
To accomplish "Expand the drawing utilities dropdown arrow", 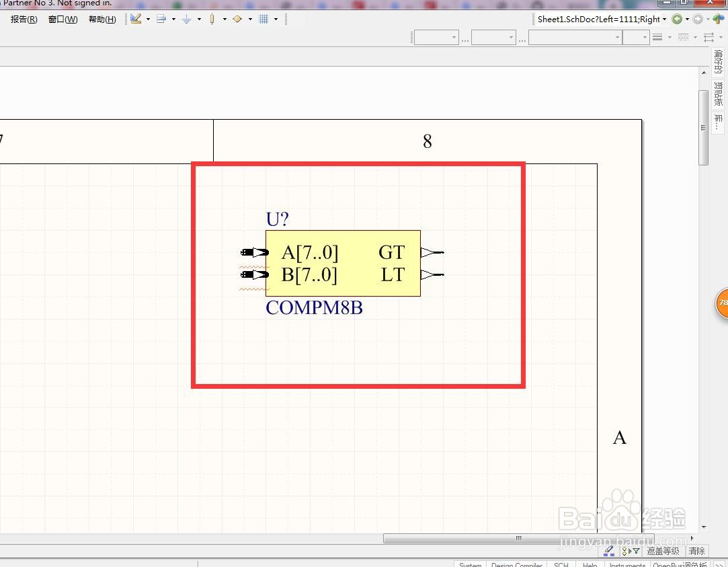I will pyautogui.click(x=148, y=19).
